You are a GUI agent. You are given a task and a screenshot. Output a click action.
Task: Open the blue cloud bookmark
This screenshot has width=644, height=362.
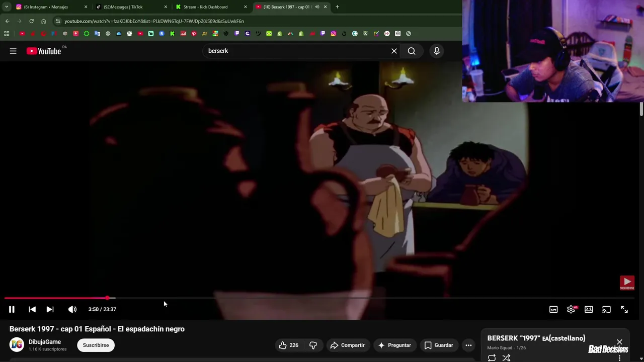tap(119, 34)
